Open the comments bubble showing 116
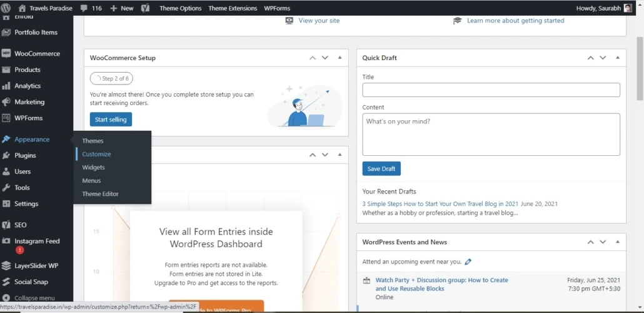Screen dimensions: 644x313 coord(84,8)
